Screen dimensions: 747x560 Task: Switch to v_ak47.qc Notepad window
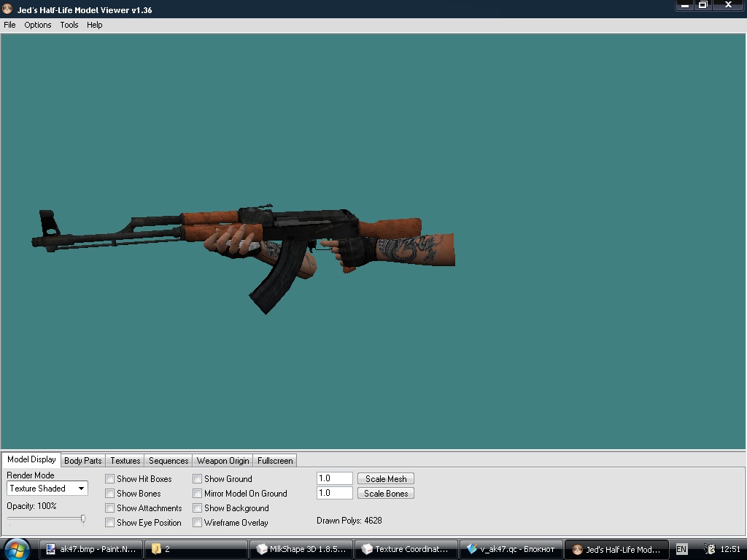(511, 549)
